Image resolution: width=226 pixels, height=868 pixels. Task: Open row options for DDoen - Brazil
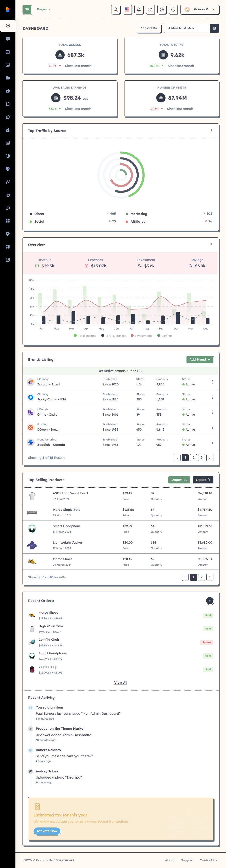click(213, 427)
